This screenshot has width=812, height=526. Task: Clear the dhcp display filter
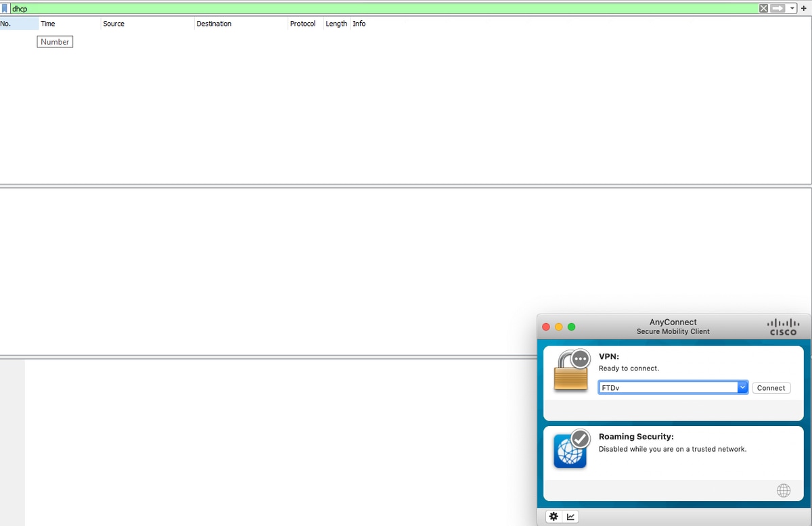pos(763,8)
